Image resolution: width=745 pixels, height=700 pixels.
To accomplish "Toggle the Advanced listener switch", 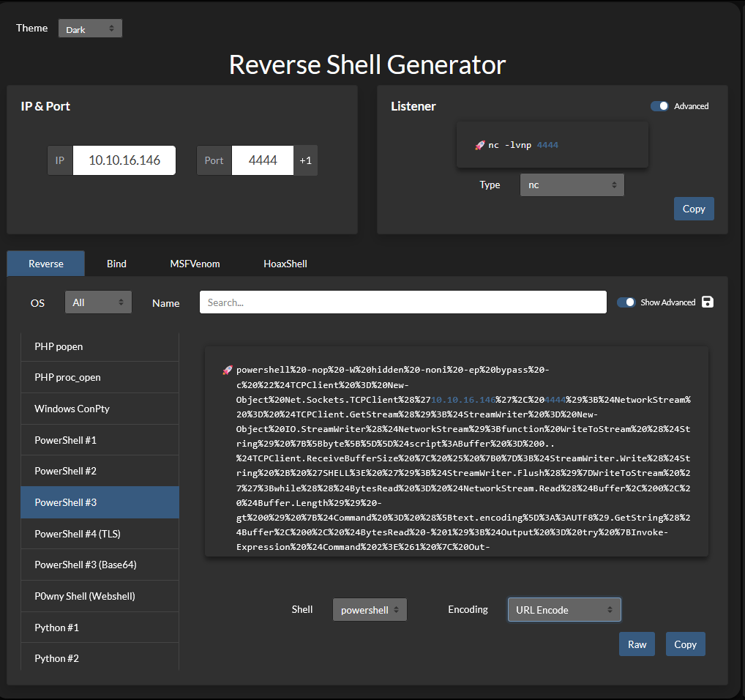I will coord(659,106).
